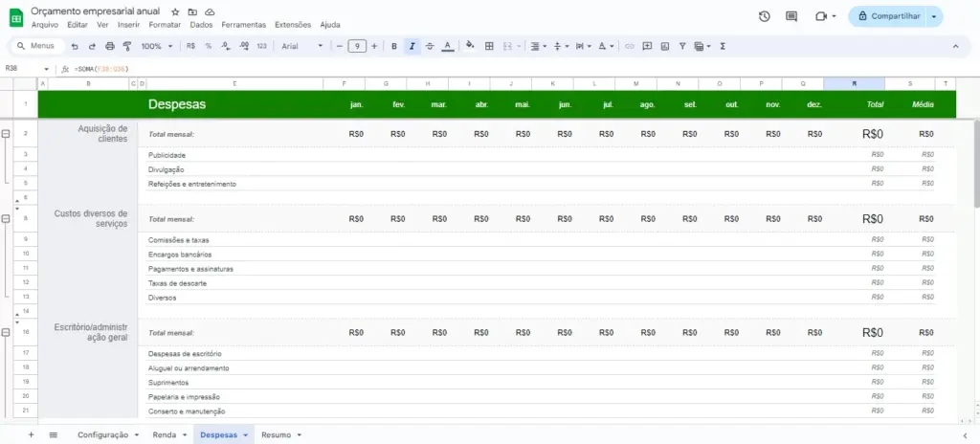Open the 123 number format menu
The height and width of the screenshot is (444, 980).
point(262,46)
